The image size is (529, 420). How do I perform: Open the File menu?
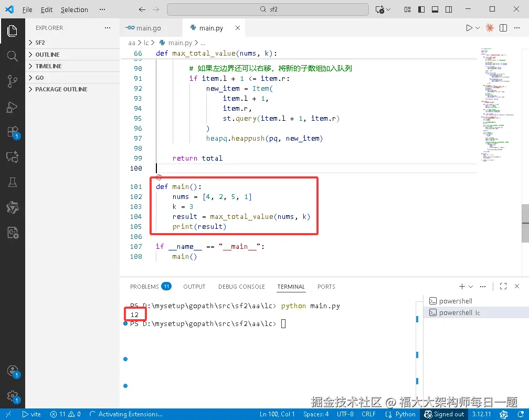[27, 9]
